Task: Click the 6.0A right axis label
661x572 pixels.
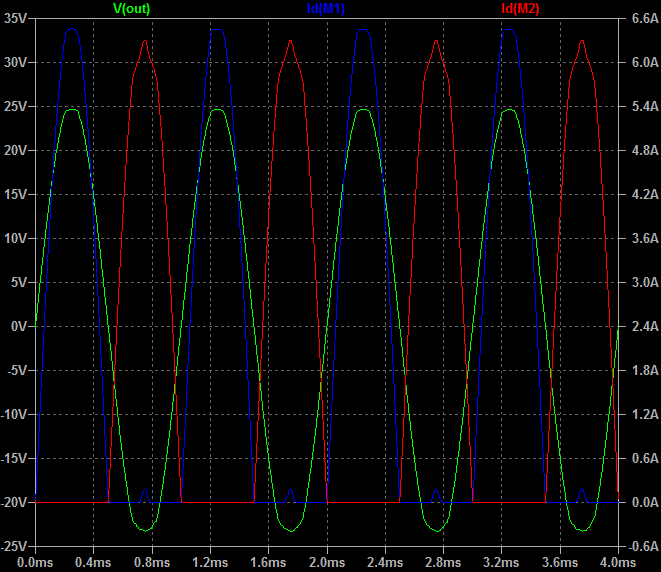Action: [x=645, y=62]
